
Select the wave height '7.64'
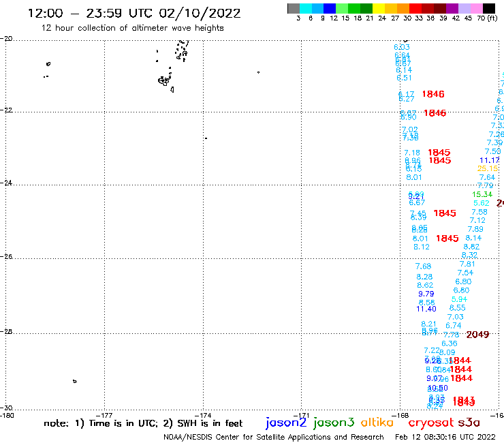pyautogui.click(x=487, y=177)
